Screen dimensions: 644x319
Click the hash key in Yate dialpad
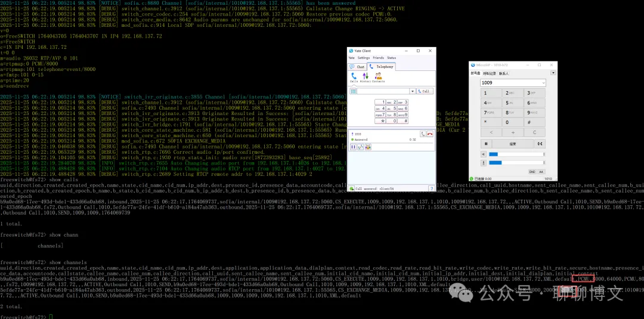coord(403,121)
